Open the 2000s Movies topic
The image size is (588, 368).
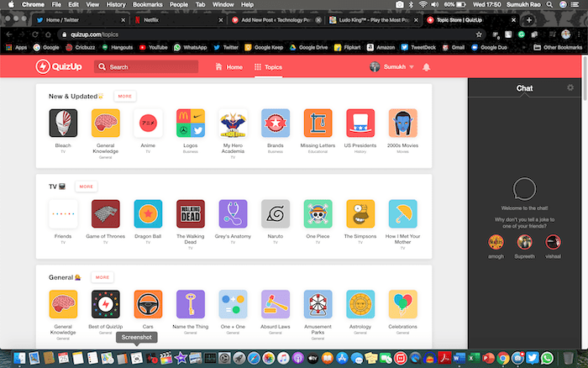coord(402,123)
